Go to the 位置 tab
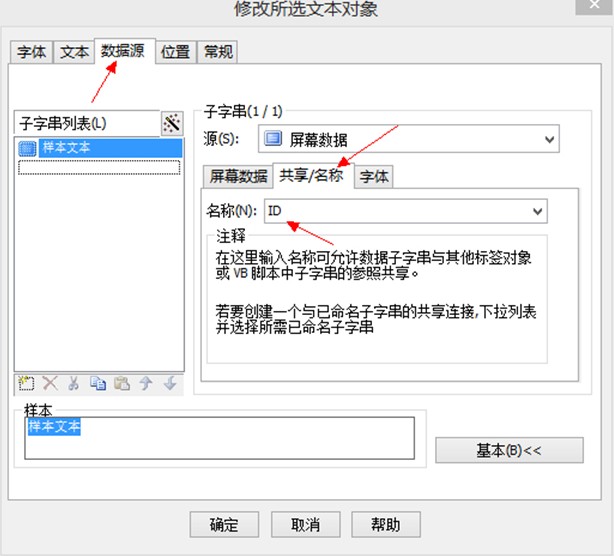This screenshot has height=556, width=614. coord(175,52)
